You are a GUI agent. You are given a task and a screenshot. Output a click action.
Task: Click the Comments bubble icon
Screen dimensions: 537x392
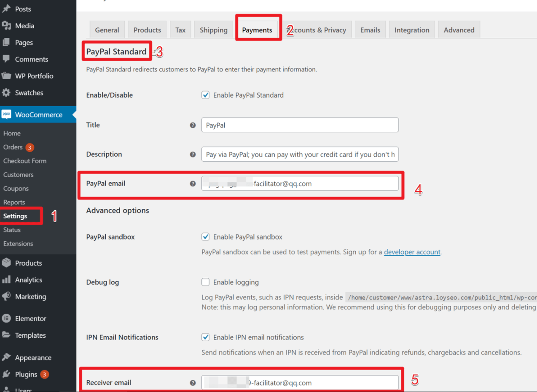click(x=6, y=59)
